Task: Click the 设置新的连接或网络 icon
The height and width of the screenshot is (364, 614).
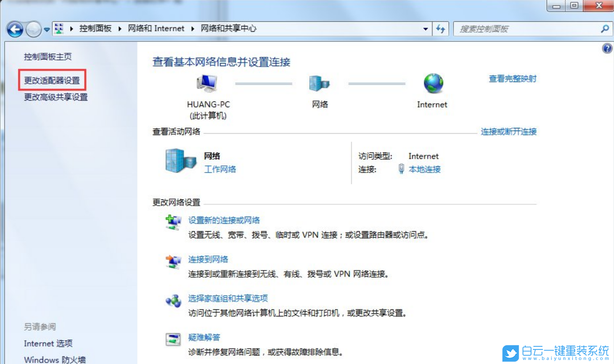Action: pos(173,221)
